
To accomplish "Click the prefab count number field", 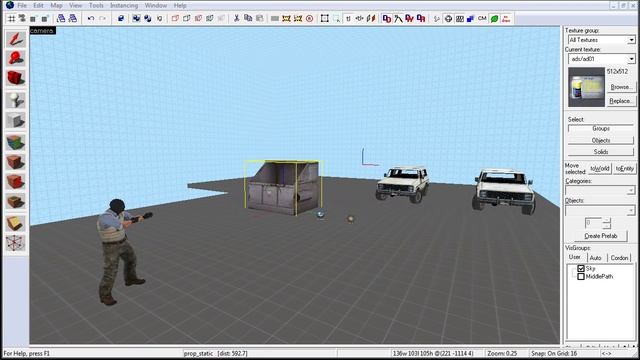I will pos(593,223).
